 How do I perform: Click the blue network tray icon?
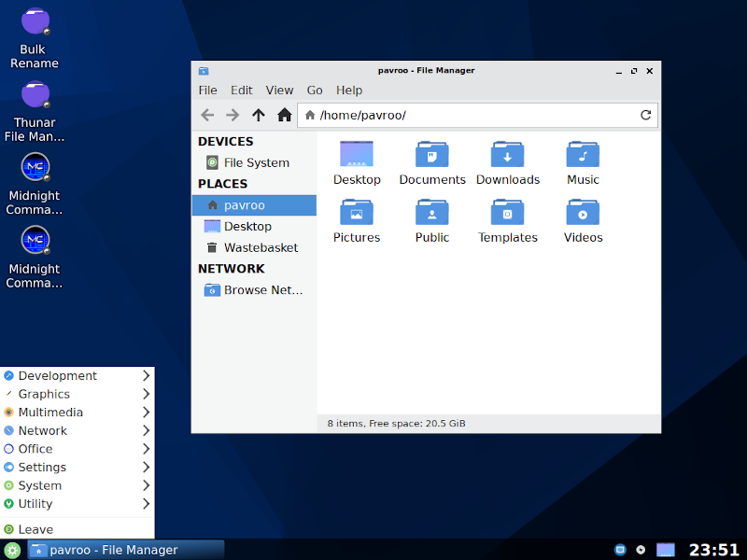point(620,550)
